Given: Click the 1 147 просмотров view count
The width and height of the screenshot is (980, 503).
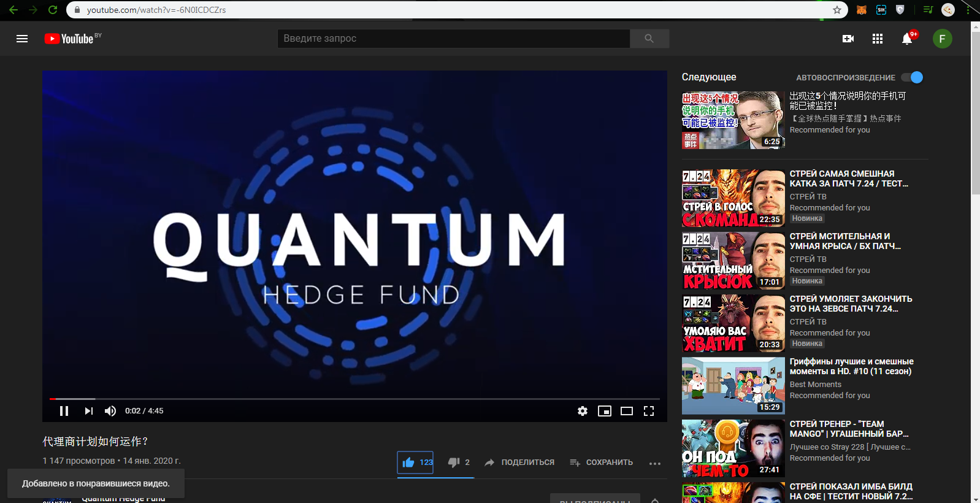Looking at the screenshot, I should pyautogui.click(x=78, y=461).
